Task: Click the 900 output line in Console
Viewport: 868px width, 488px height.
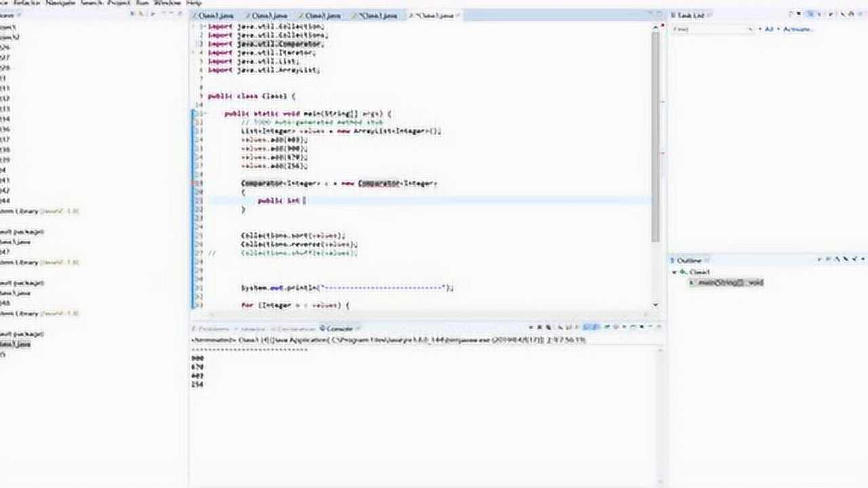Action: click(197, 358)
